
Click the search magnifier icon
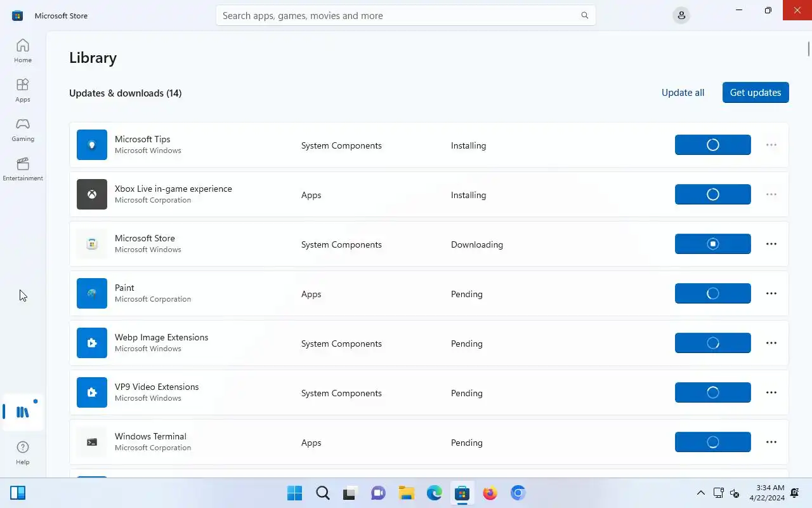click(585, 15)
